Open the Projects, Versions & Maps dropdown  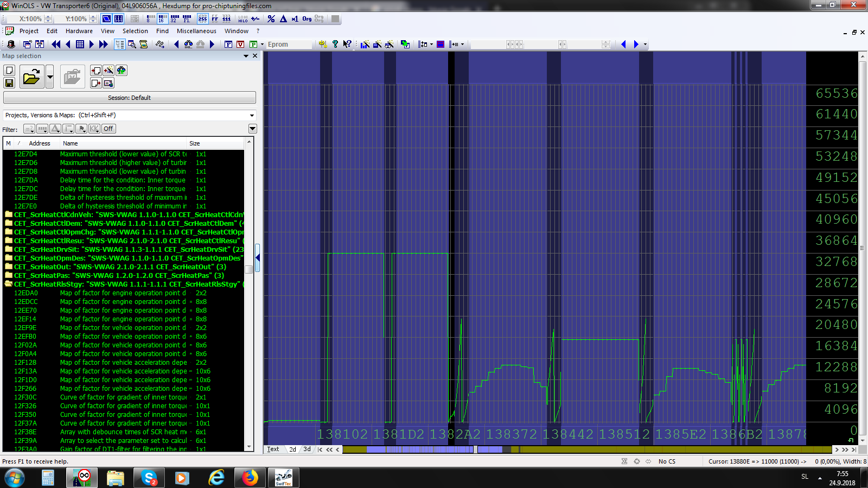pyautogui.click(x=252, y=115)
